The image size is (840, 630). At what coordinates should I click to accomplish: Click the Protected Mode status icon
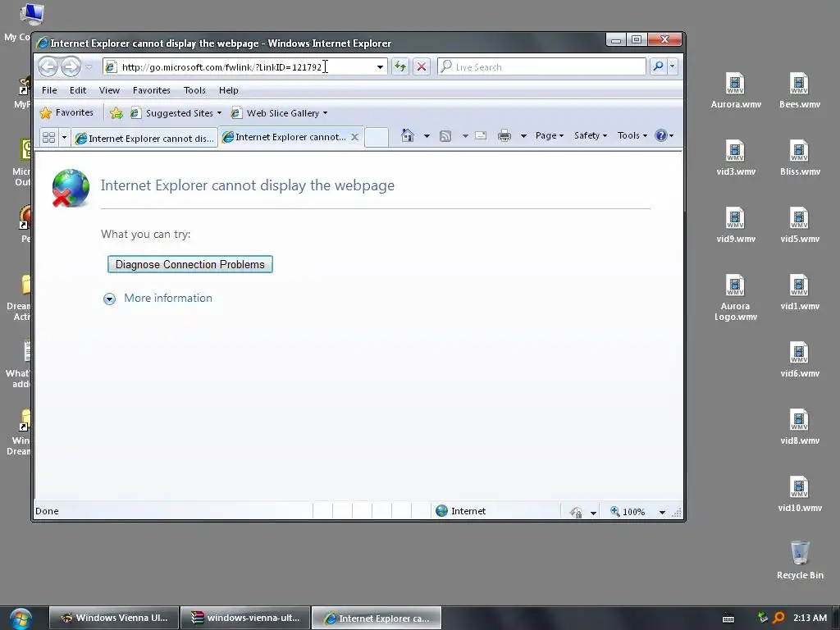tap(576, 512)
